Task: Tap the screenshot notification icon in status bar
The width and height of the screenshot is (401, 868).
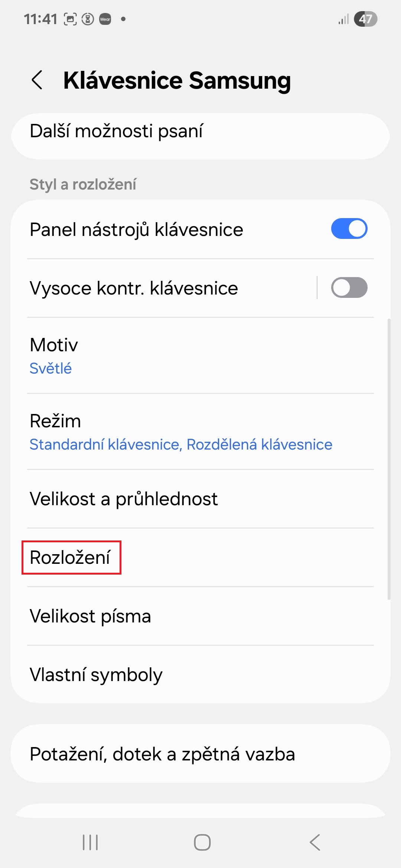Action: pyautogui.click(x=70, y=19)
